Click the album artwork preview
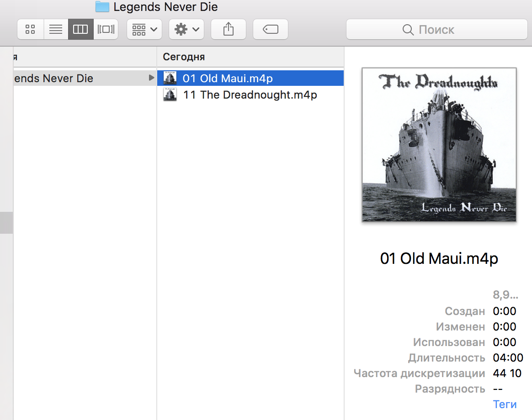 click(439, 145)
